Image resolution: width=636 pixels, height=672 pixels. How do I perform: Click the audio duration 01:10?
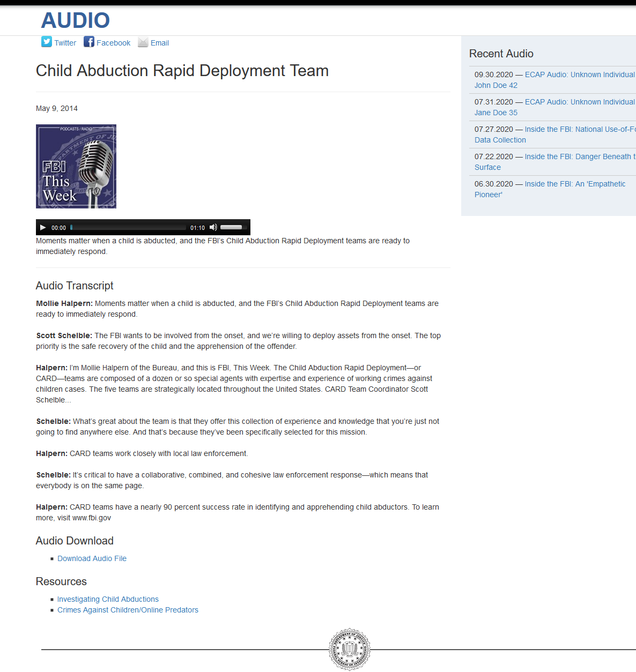[198, 228]
